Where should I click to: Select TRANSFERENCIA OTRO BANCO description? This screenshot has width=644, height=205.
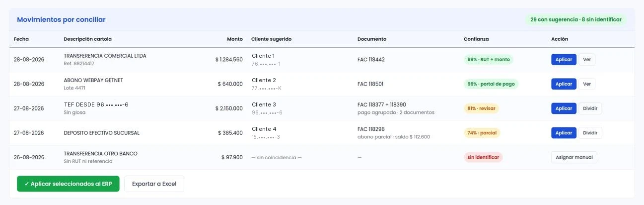pyautogui.click(x=101, y=153)
